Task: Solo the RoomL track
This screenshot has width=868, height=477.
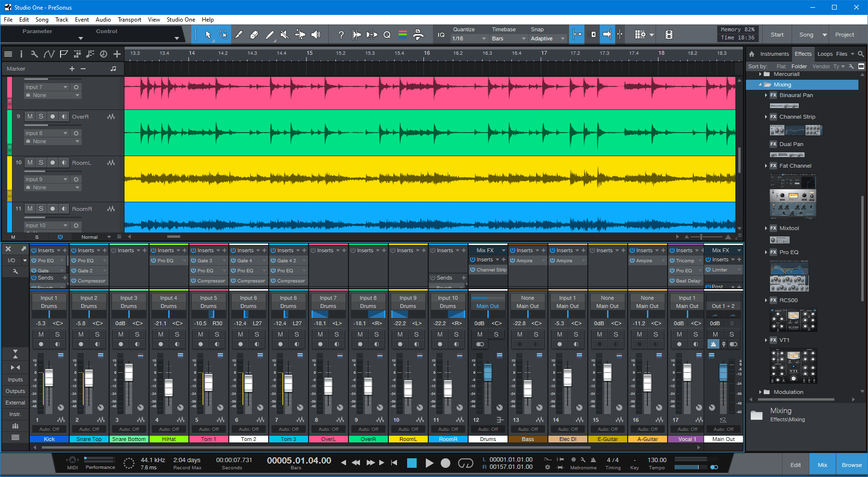Action: point(41,162)
